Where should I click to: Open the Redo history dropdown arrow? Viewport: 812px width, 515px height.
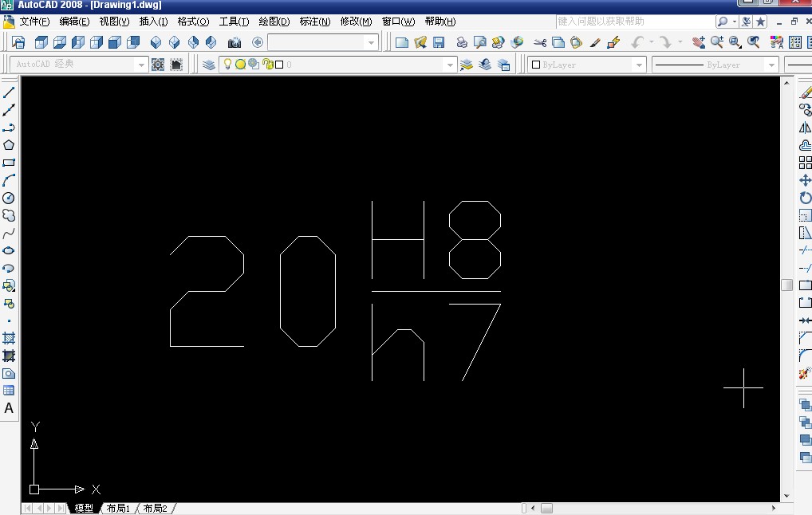click(x=680, y=42)
